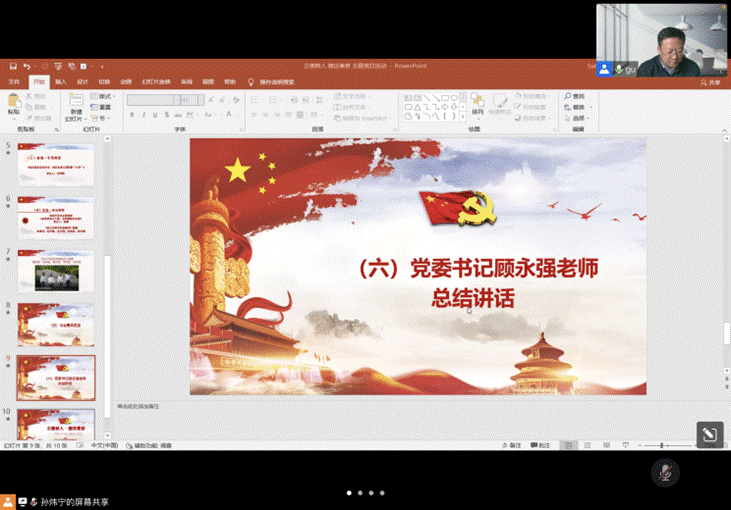Click the first page indicator dot
731x510 pixels.
click(349, 493)
